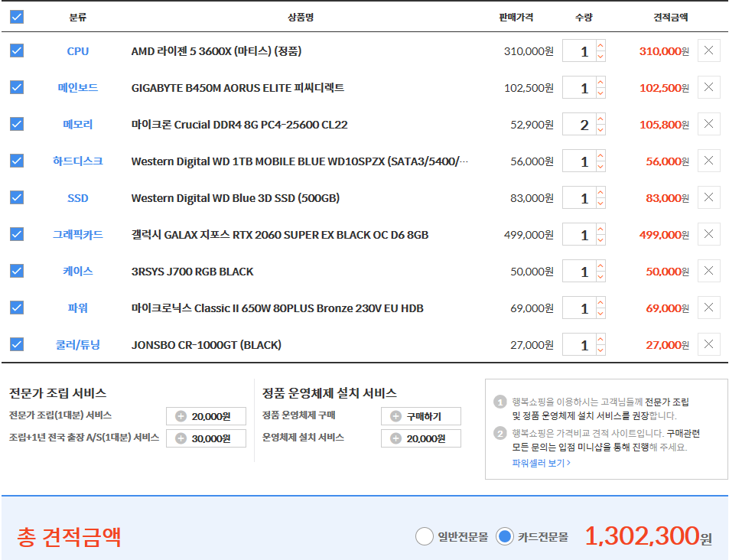
Task: Click the 메모리 quantity field showing 2
Action: 579,124
